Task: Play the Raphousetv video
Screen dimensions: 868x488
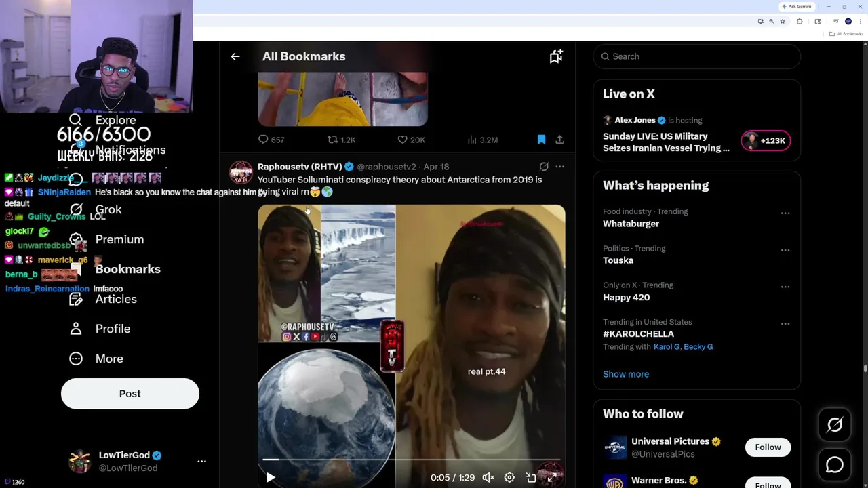Action: pos(271,477)
